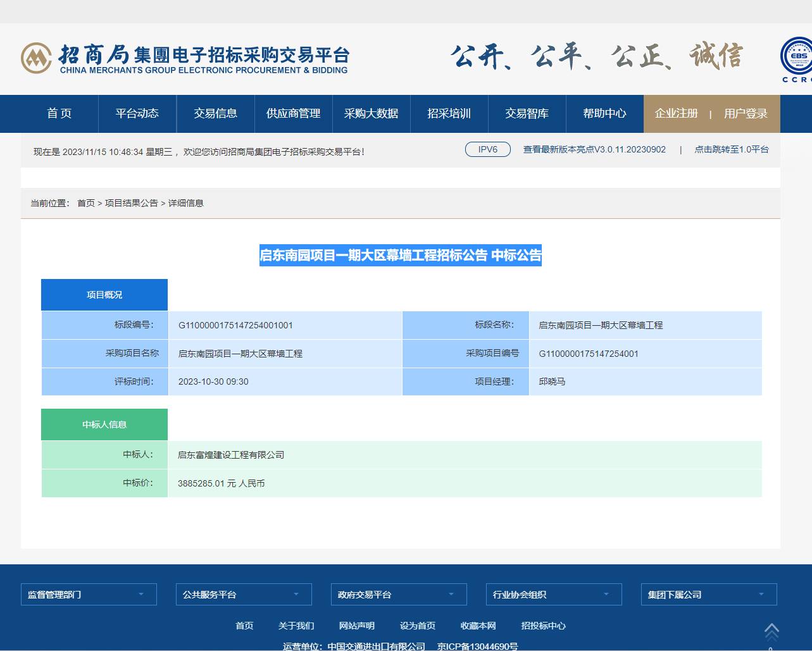Expand the 公共服务平台 dropdown
The height and width of the screenshot is (651, 812).
point(244,595)
